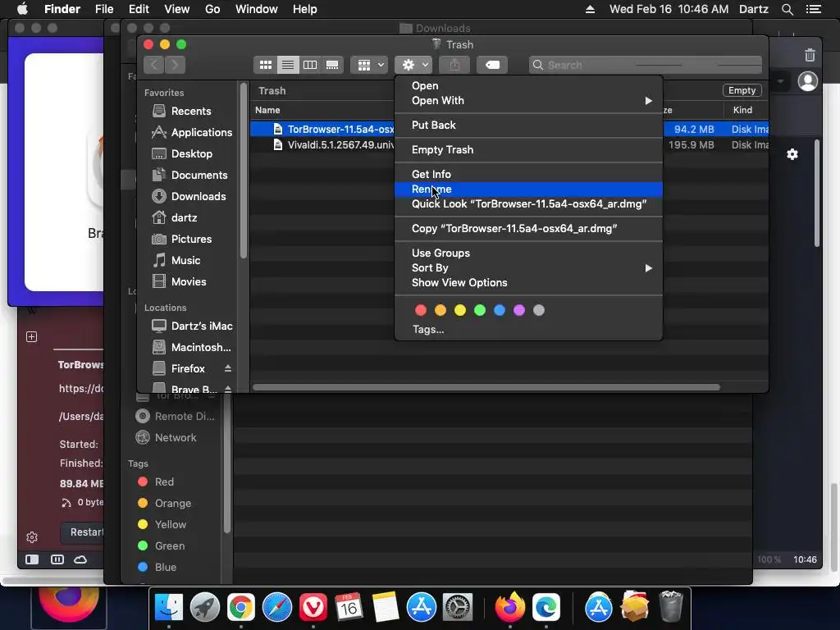Open Spotlight search in menu bar
Viewport: 840px width, 630px height.
tap(787, 9)
